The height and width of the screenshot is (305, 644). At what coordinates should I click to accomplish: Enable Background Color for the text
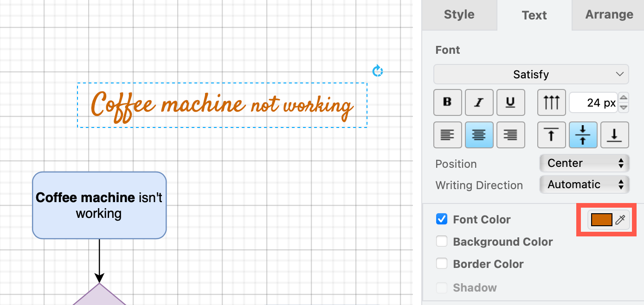point(441,241)
